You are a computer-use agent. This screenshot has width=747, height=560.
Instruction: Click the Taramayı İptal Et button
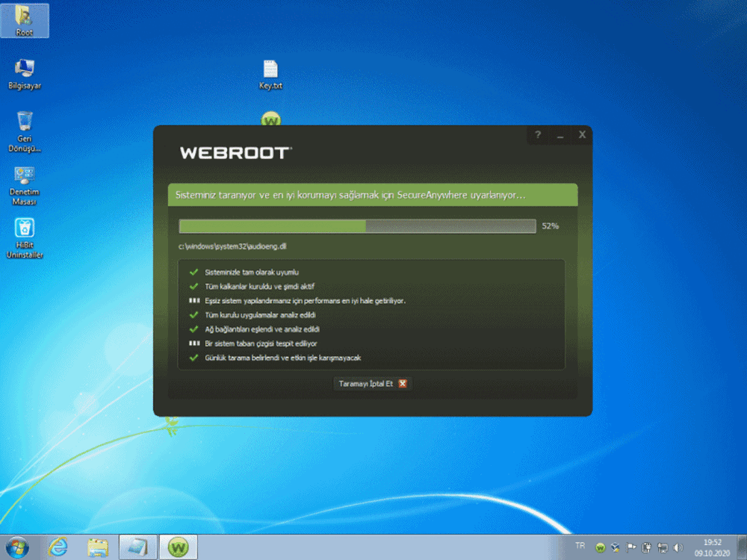click(372, 384)
